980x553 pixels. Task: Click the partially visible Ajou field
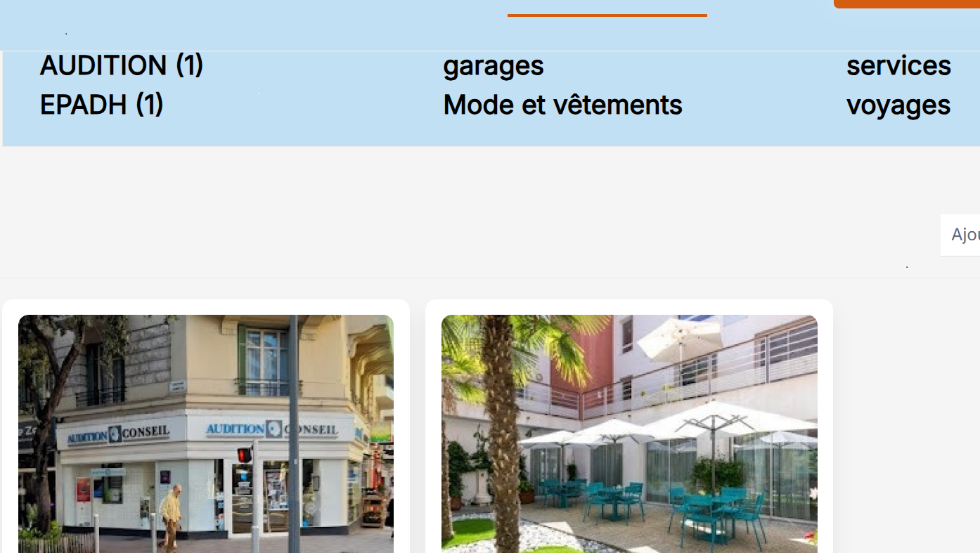960,235
